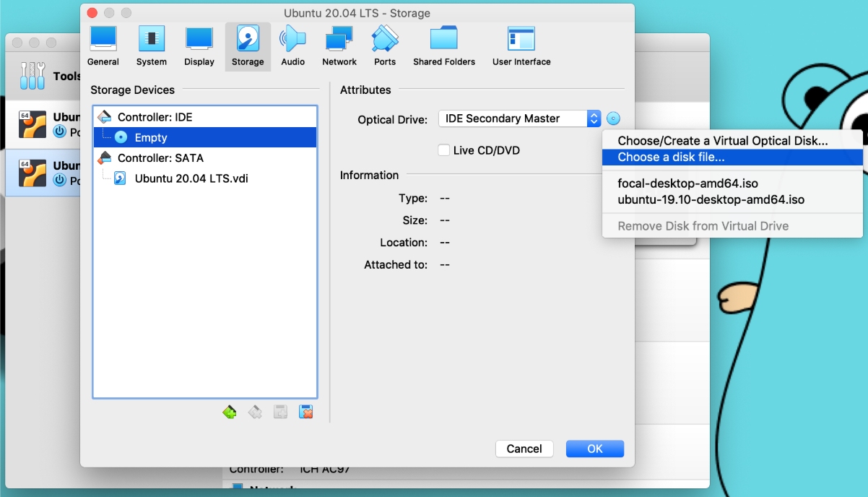
Task: Open the Network settings tab
Action: pos(339,46)
